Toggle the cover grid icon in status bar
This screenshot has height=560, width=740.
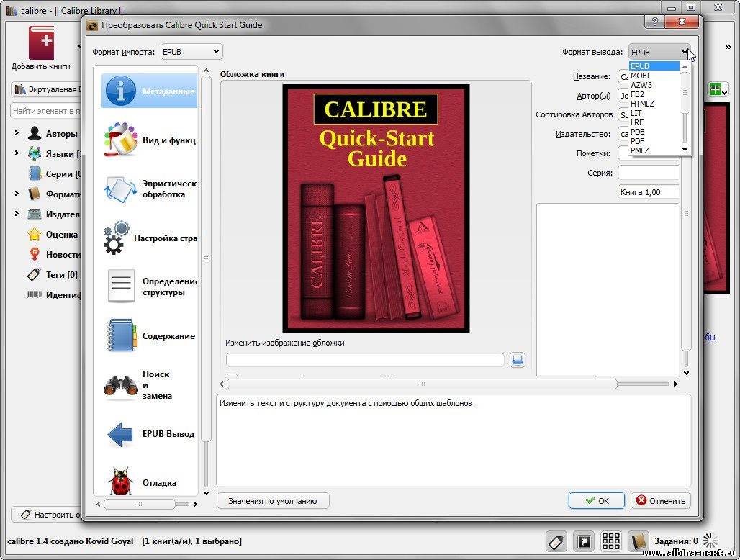tap(610, 541)
